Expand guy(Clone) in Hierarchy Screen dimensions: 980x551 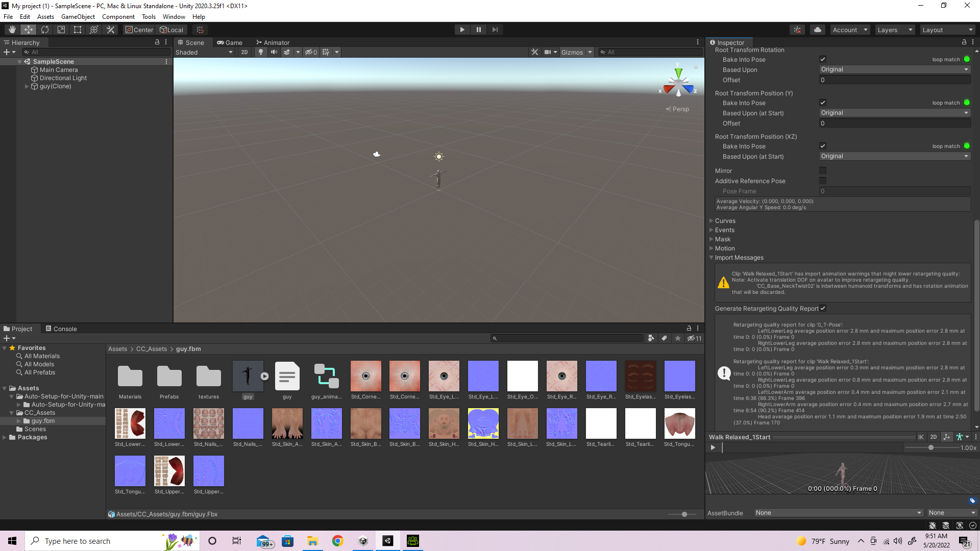(27, 86)
